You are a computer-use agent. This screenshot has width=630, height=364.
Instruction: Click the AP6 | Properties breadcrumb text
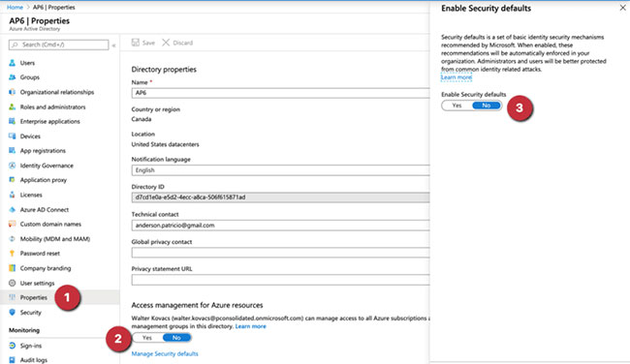[54, 7]
